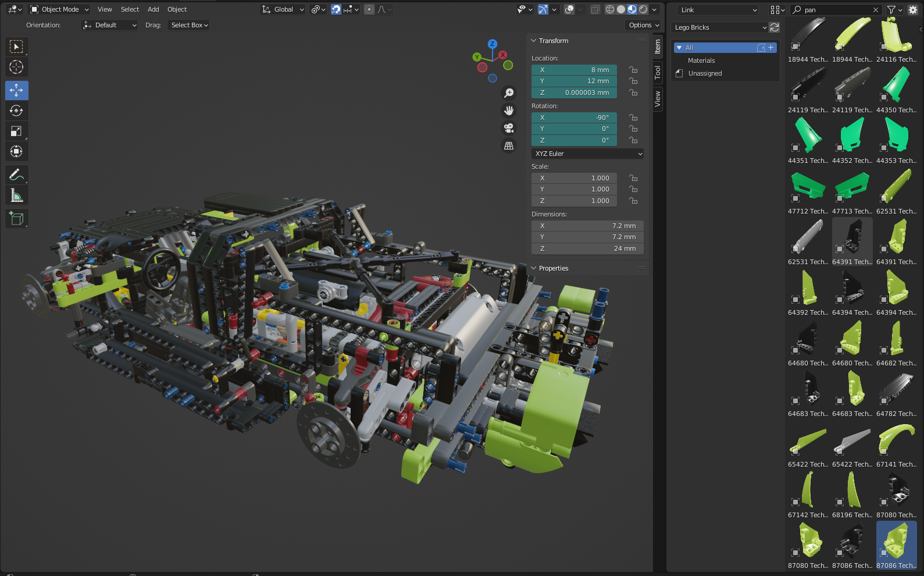Switch to material preview shading
The height and width of the screenshot is (576, 924).
tap(632, 9)
